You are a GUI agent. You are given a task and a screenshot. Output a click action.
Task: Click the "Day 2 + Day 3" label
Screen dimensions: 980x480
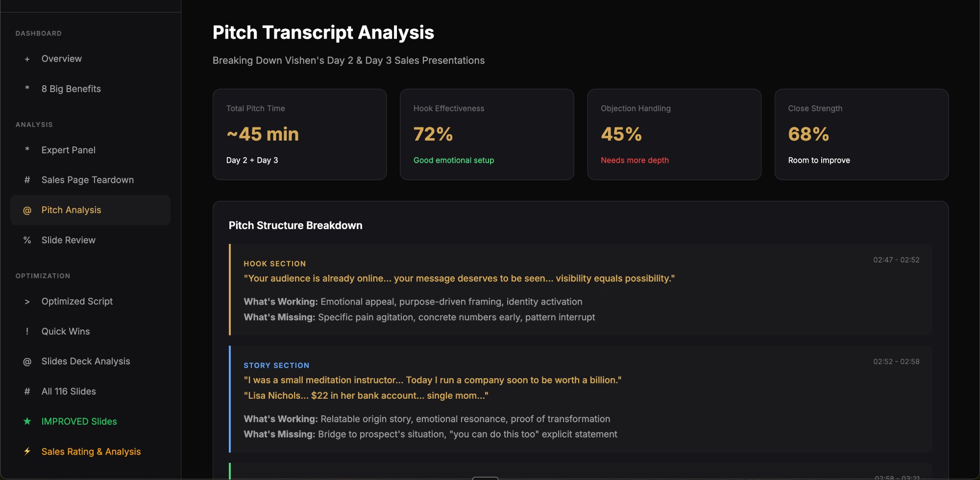click(252, 160)
